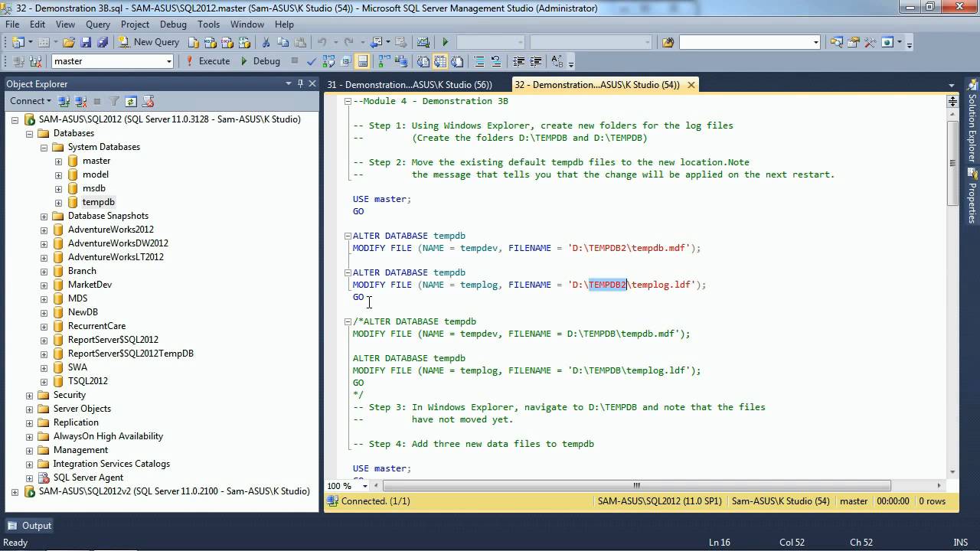Open the Connect dropdown in Object Explorer
Screen dimensions: 980x551
30,101
